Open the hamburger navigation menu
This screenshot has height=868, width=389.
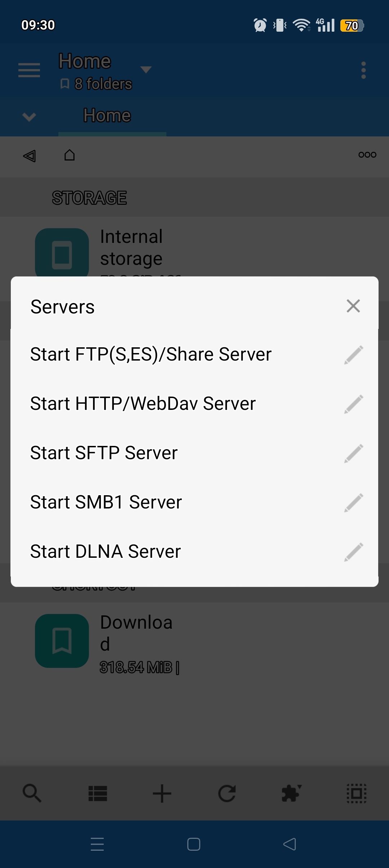tap(29, 70)
